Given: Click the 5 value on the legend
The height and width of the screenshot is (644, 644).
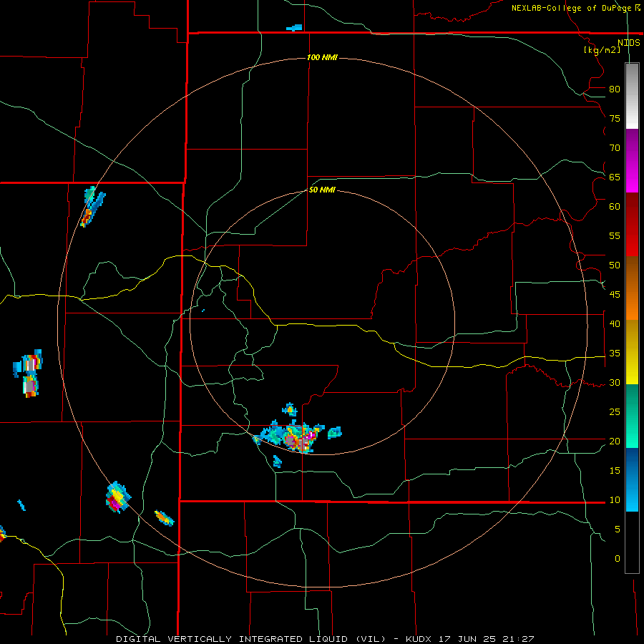Looking at the screenshot, I should click(x=617, y=530).
